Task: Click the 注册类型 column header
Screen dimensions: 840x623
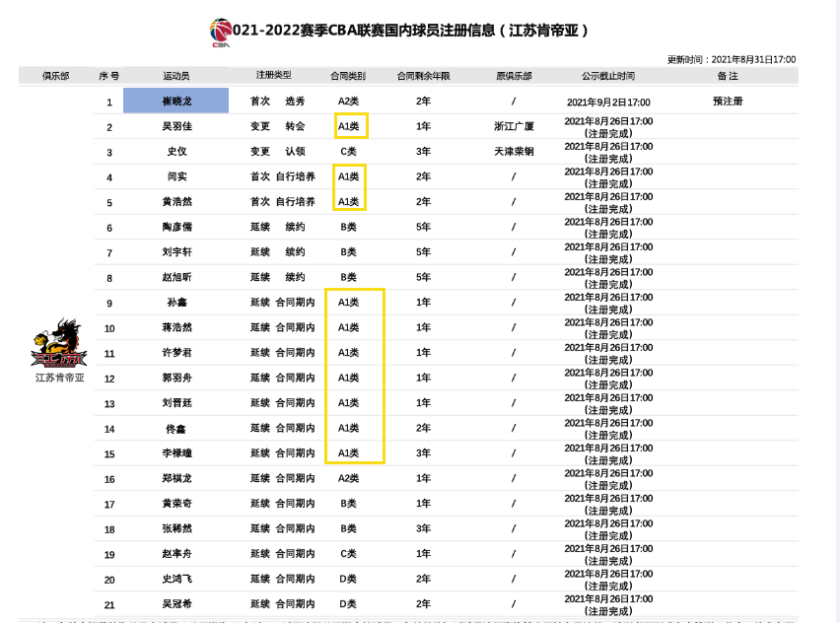Action: [274, 75]
